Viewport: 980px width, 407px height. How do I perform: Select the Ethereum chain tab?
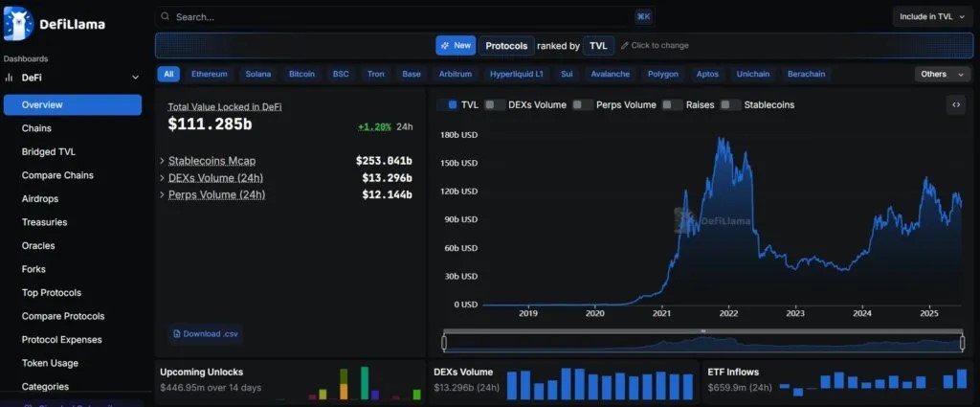tap(210, 74)
